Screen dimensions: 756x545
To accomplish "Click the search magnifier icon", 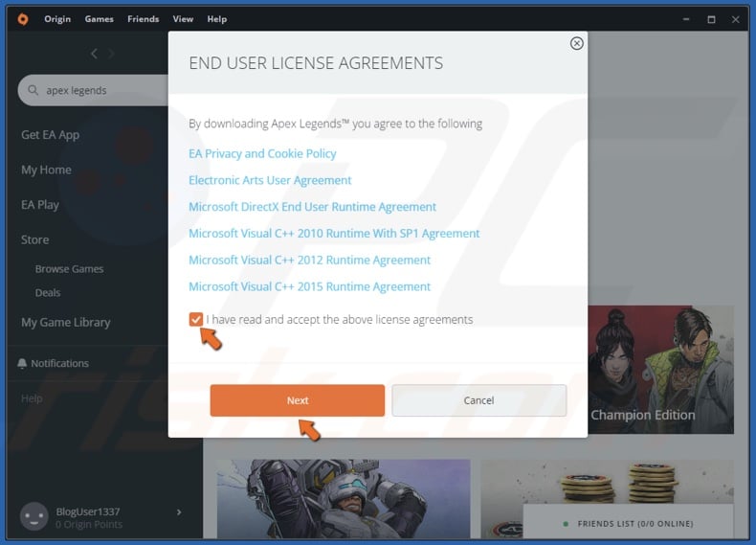I will [x=33, y=90].
